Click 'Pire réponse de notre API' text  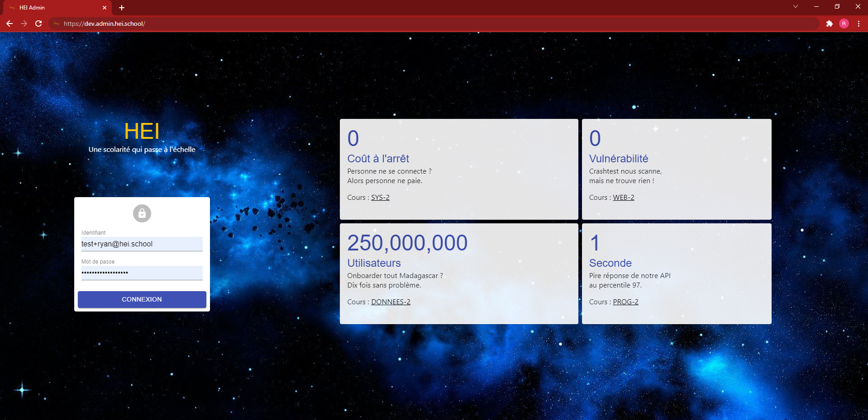(630, 276)
